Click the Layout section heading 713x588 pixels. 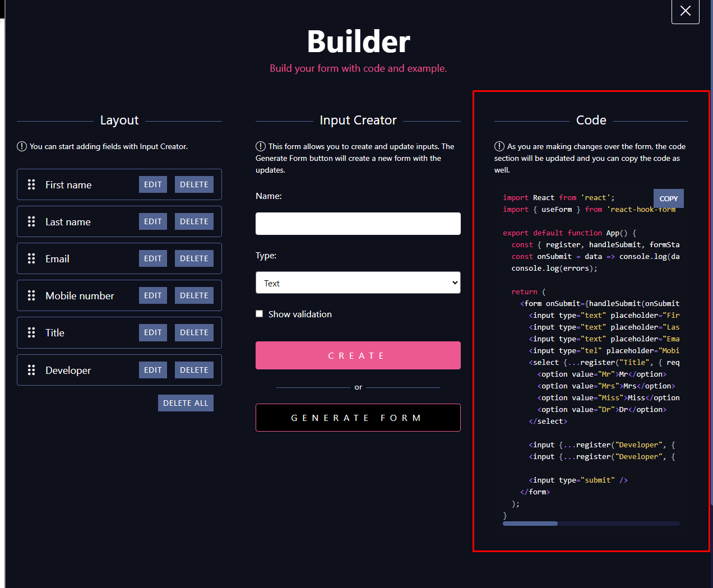coord(119,120)
